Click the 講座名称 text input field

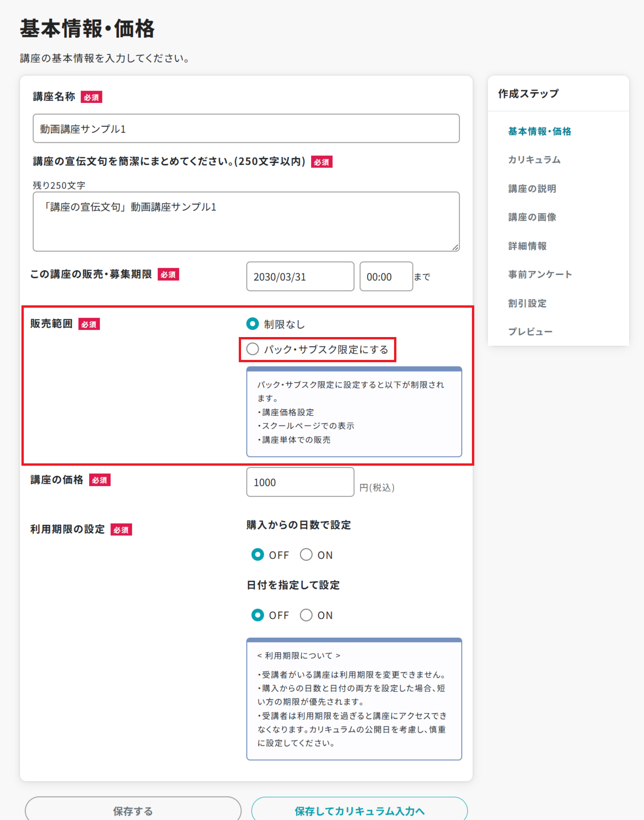pos(246,129)
